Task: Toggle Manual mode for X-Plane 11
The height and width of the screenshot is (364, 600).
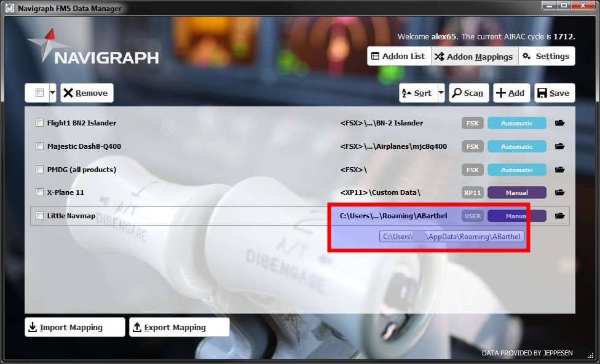Action: pos(516,192)
